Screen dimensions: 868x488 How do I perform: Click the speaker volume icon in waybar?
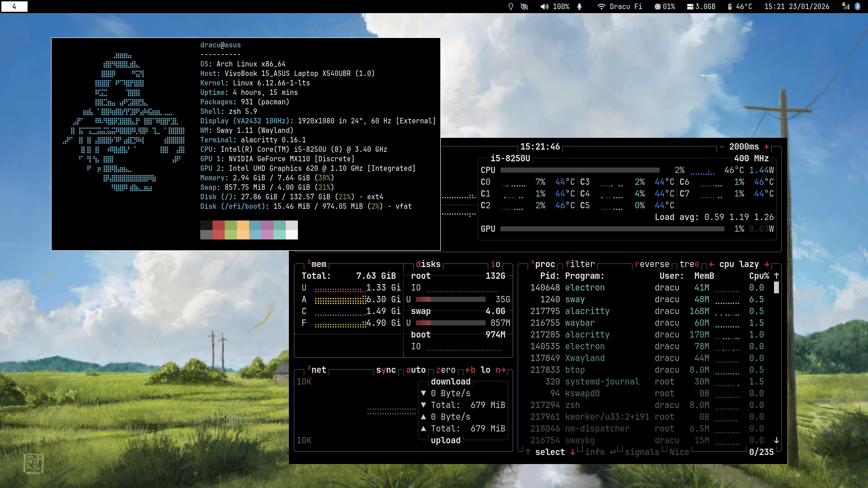(x=544, y=7)
